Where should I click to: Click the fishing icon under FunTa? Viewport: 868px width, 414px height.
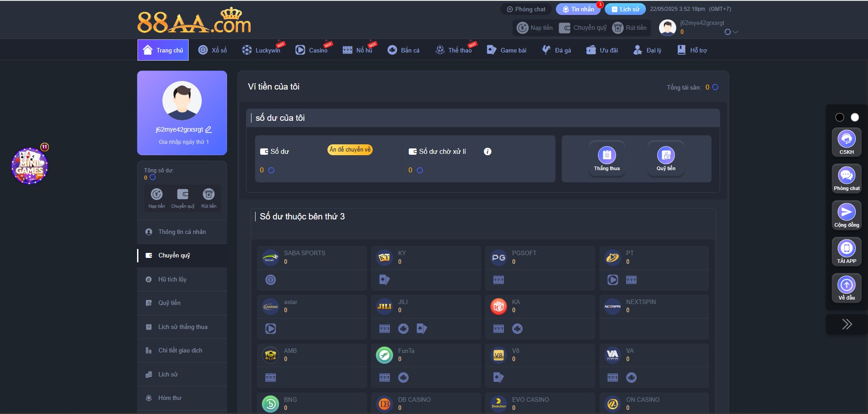(x=403, y=377)
